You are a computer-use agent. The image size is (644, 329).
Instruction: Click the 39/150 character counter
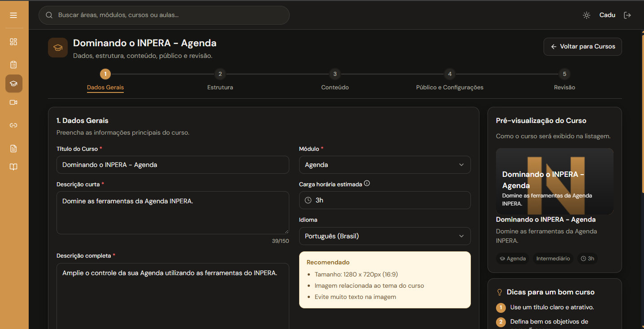(280, 241)
